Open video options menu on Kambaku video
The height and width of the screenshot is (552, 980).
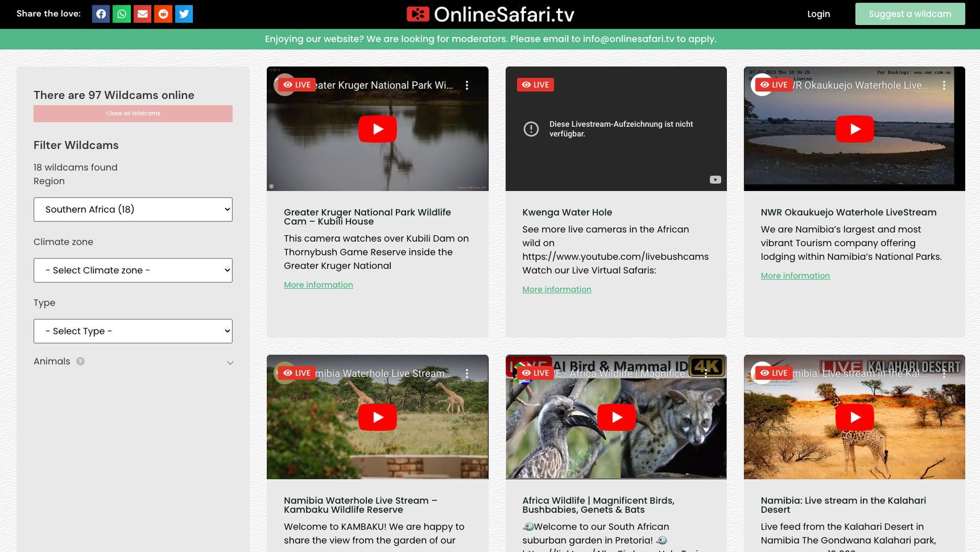467,373
